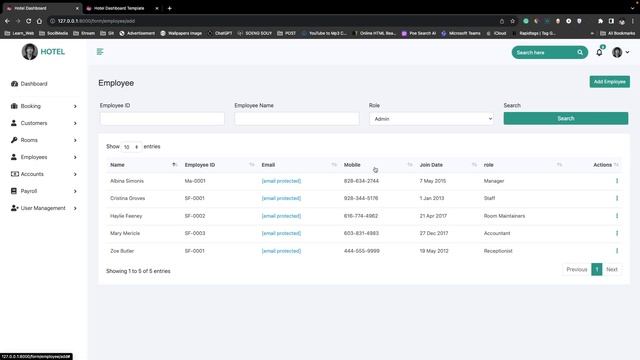
Task: Sort table by role column
Action: [522, 165]
